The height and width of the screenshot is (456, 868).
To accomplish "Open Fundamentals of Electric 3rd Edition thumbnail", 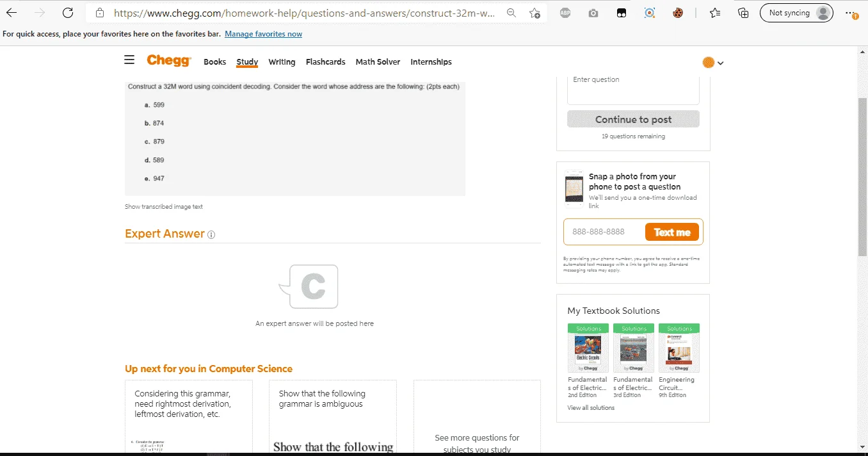I will [634, 348].
